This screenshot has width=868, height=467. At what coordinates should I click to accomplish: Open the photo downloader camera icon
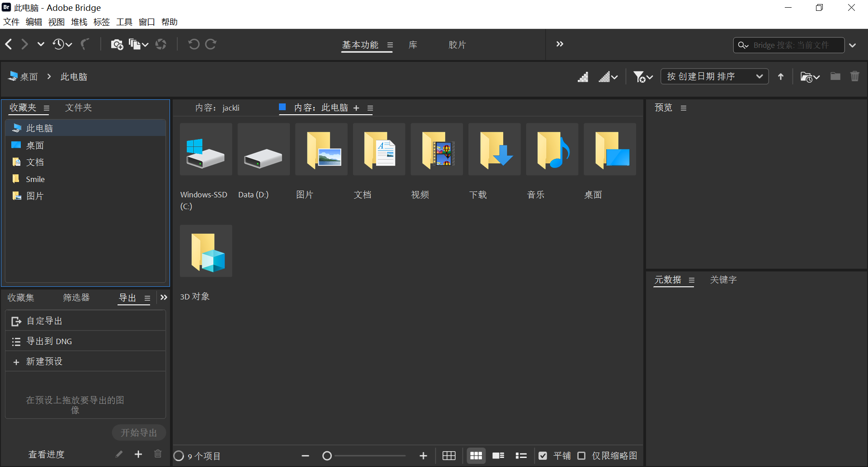pos(118,44)
